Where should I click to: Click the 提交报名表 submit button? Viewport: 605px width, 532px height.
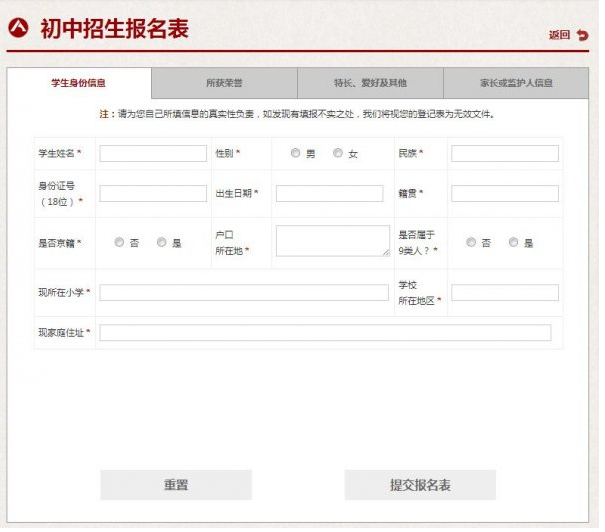click(x=420, y=485)
